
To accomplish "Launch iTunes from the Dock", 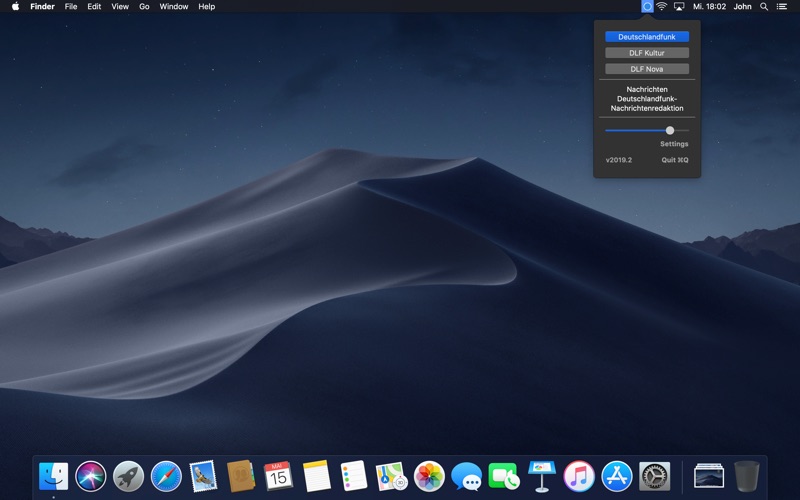I will coord(579,476).
